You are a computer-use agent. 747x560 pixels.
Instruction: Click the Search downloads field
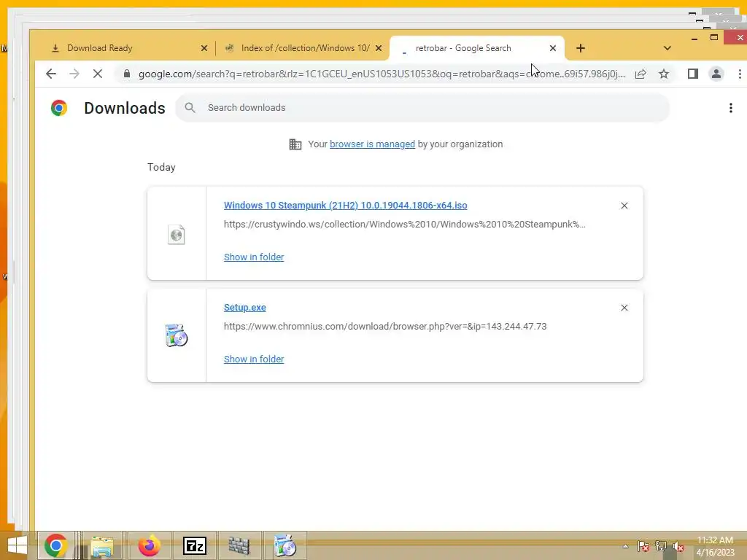click(422, 108)
